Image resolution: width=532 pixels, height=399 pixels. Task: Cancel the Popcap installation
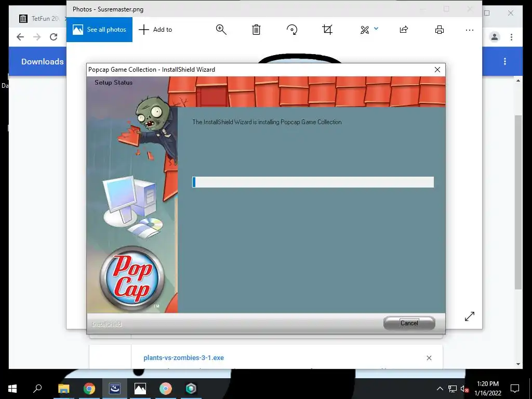[409, 323]
